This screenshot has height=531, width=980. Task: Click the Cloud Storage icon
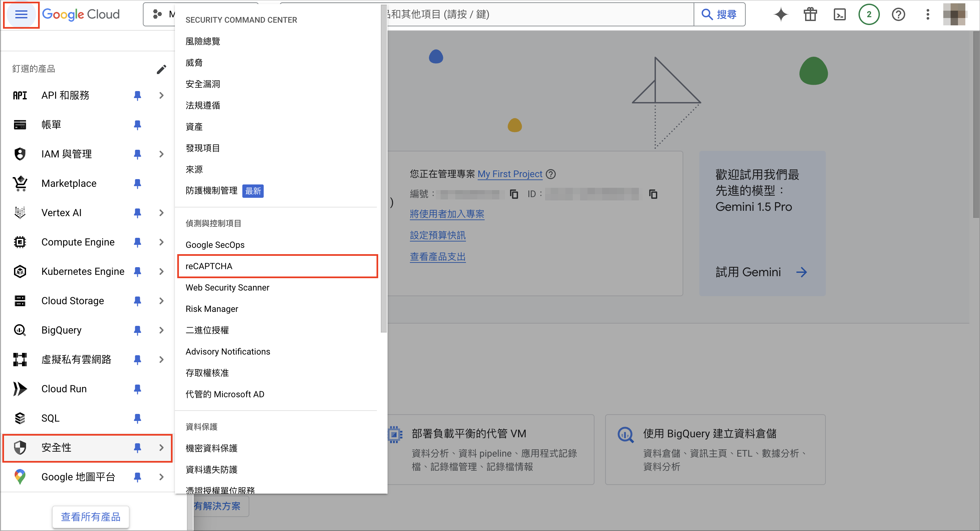[x=20, y=301]
